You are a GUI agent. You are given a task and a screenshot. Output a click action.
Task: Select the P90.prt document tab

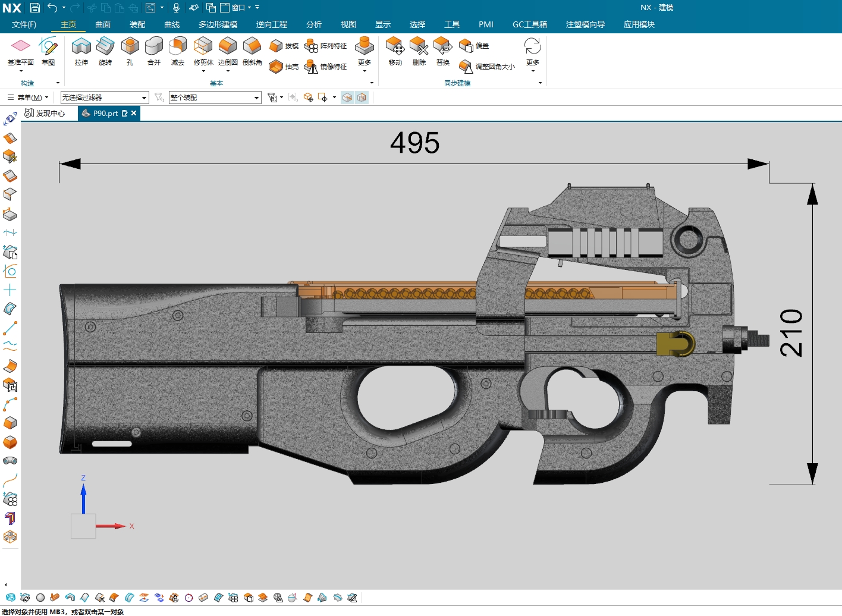[x=105, y=113]
